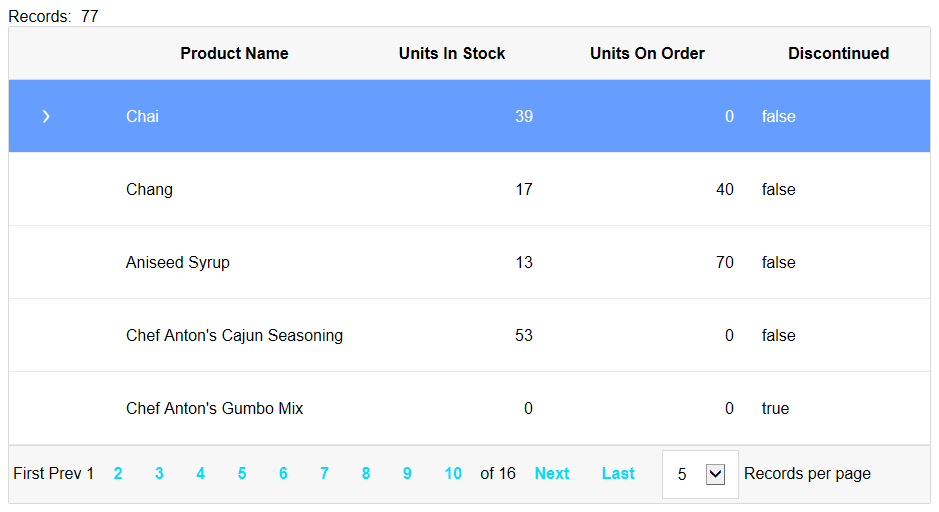The height and width of the screenshot is (512, 939).
Task: Select the Chang row
Action: (470, 189)
